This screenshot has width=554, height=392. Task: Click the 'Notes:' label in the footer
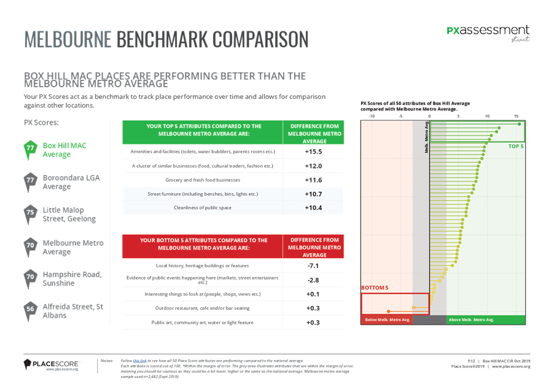107,361
